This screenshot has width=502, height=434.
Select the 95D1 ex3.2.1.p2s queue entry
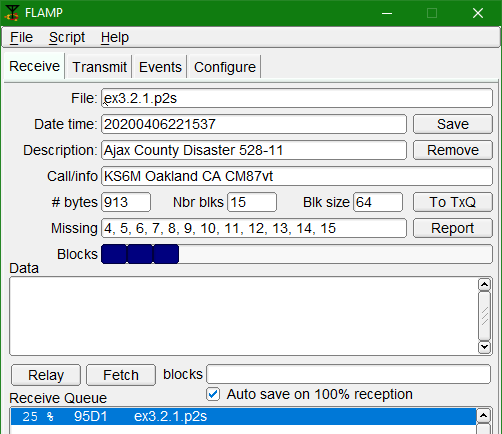click(x=243, y=416)
